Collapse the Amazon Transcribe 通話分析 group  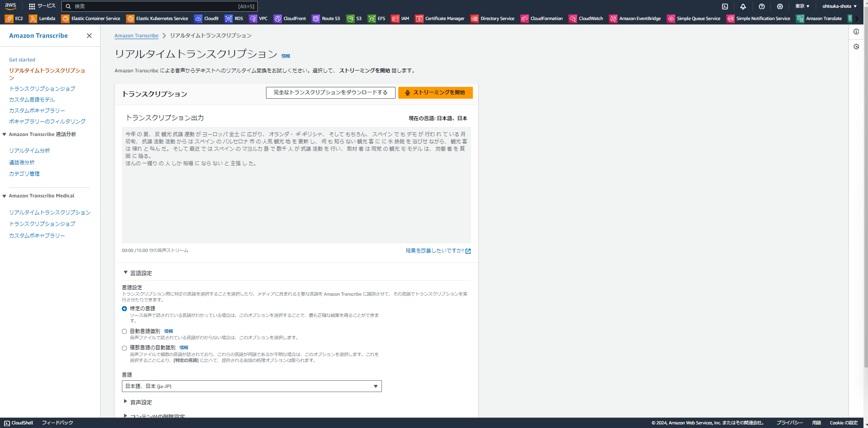(x=4, y=134)
